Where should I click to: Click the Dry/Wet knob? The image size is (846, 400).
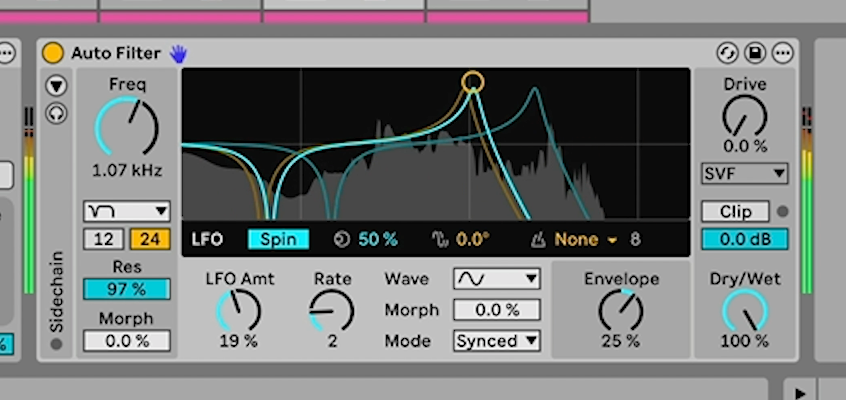pyautogui.click(x=745, y=310)
